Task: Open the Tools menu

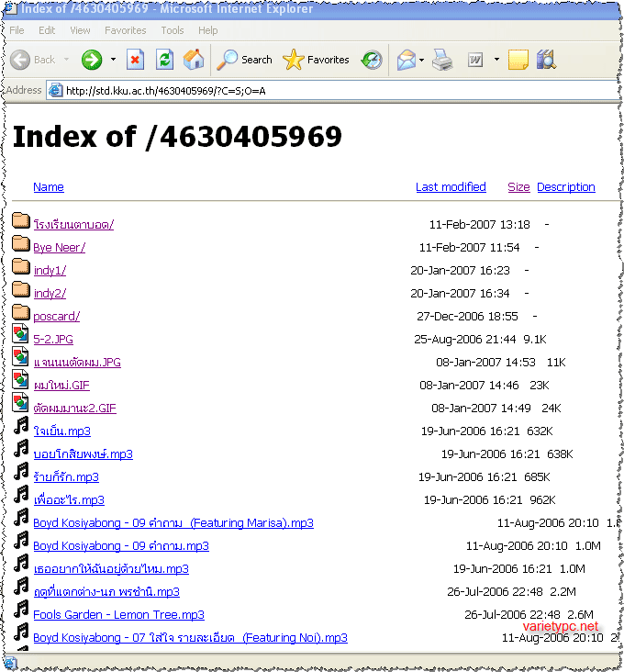Action: pos(173,30)
